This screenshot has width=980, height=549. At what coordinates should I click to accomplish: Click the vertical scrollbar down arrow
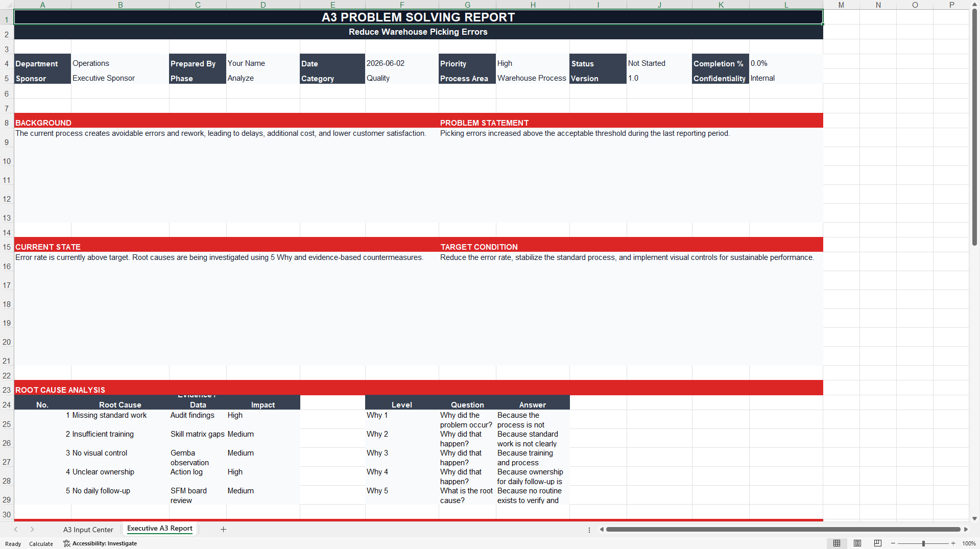click(x=974, y=518)
